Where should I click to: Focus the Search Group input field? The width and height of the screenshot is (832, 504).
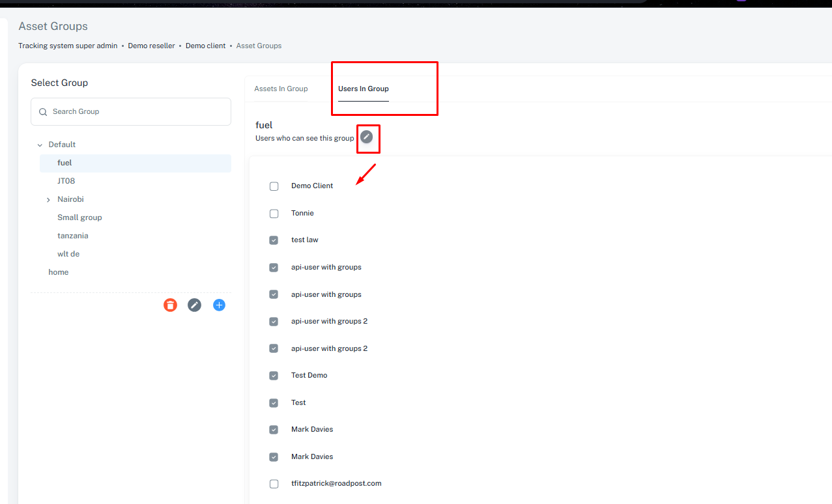click(137, 112)
